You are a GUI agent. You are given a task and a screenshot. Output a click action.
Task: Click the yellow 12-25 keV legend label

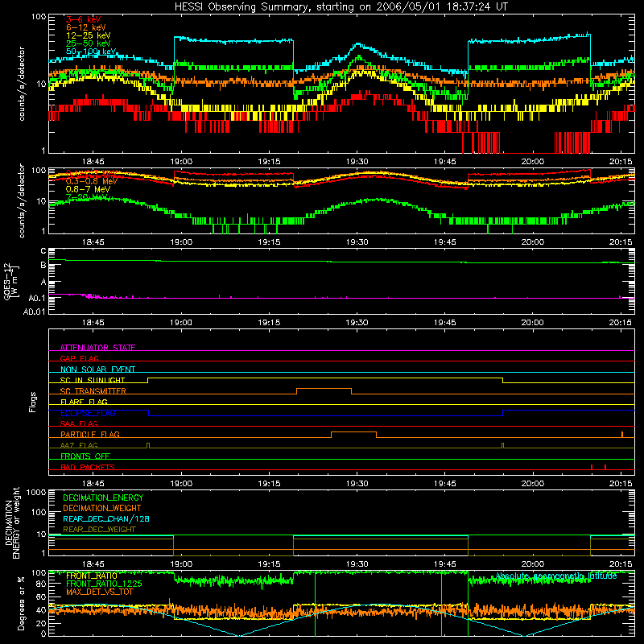click(x=89, y=35)
